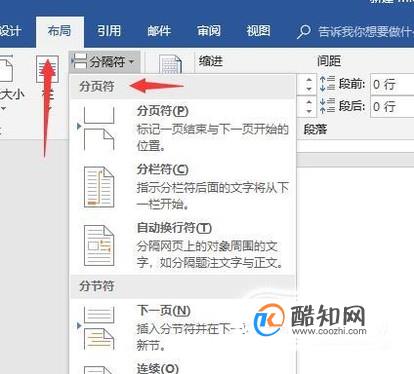Viewport: 414px width, 374px height.
Task: Click the 段后 spacing after input field
Action: pos(392,107)
